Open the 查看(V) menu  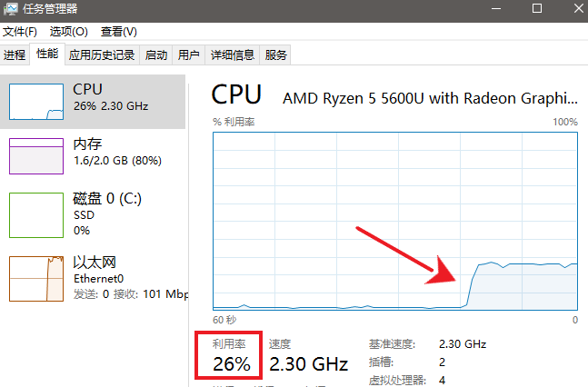coord(119,32)
